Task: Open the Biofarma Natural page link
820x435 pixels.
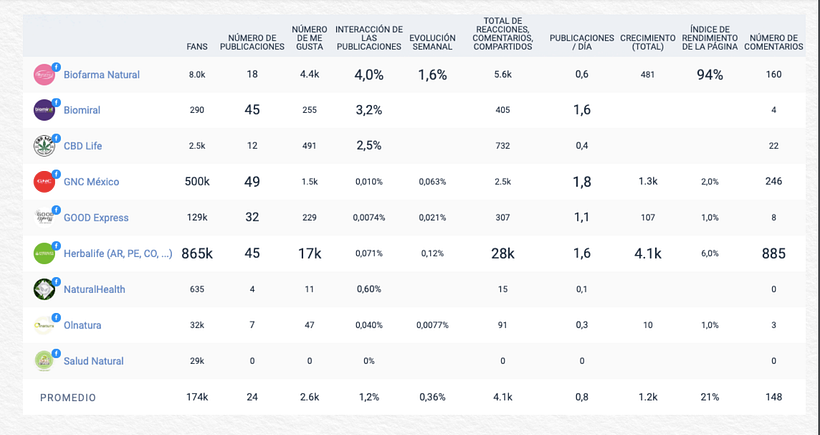Action: 101,75
